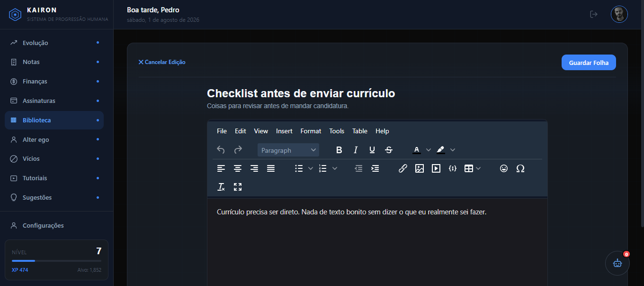Screen dimensions: 644x286
Task: Click the KAIRON hexagon logo
Action: click(x=16, y=15)
